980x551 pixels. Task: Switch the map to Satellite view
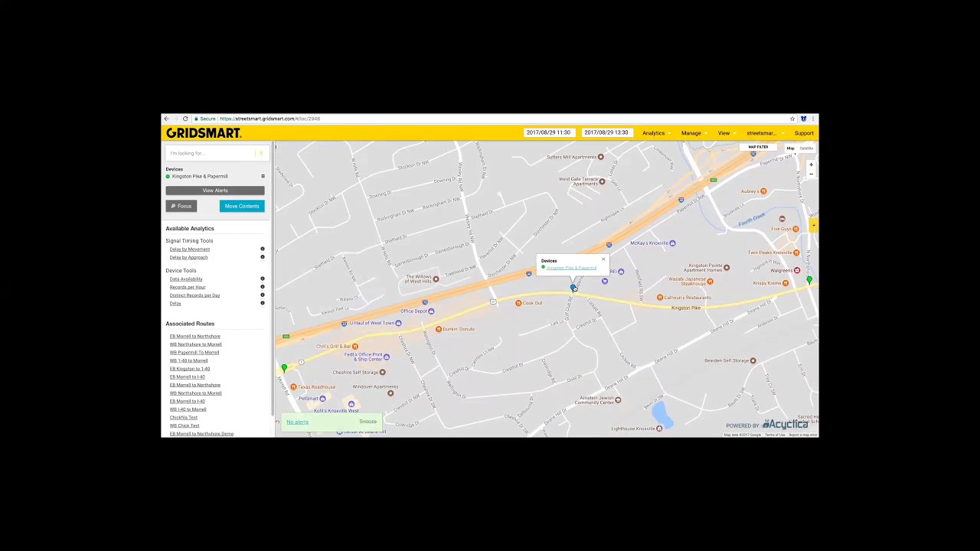click(x=806, y=148)
